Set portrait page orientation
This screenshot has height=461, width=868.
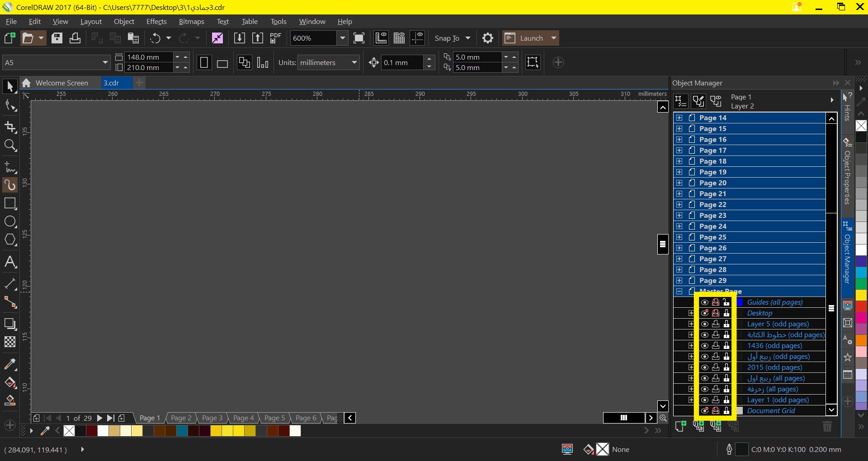point(204,63)
